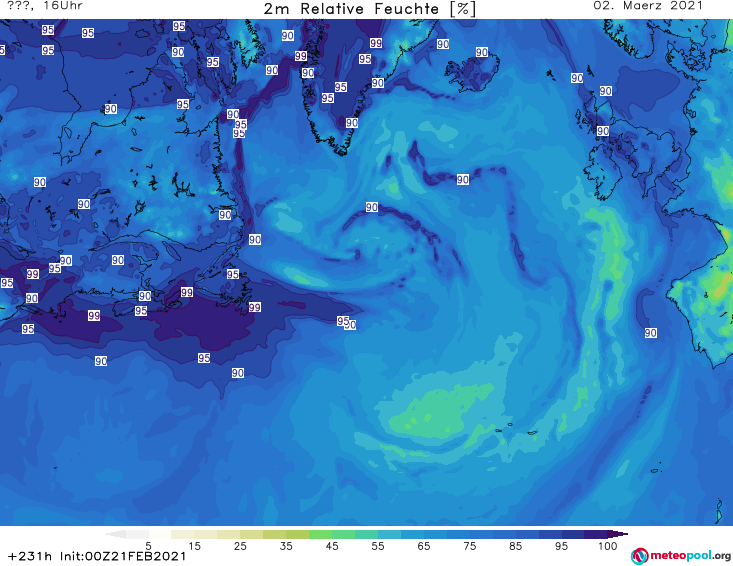The image size is (733, 566).
Task: Pick the teal swatch between 45 and 55
Action: [366, 534]
